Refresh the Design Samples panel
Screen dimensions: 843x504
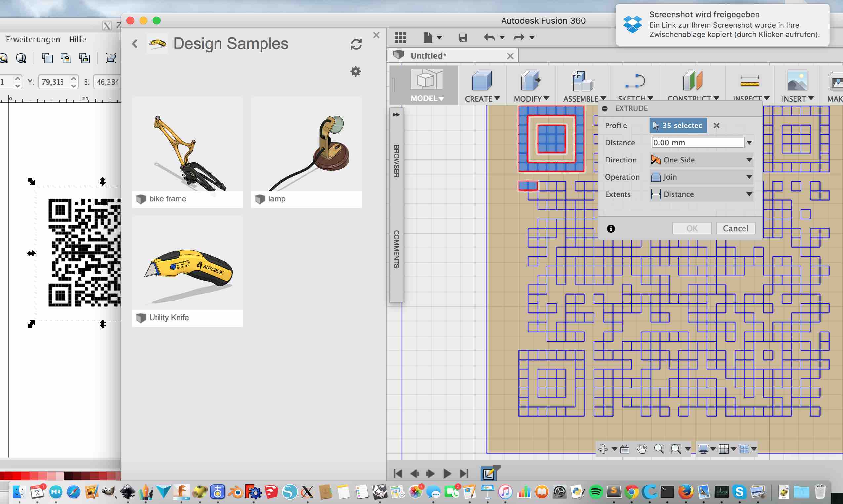pyautogui.click(x=356, y=45)
